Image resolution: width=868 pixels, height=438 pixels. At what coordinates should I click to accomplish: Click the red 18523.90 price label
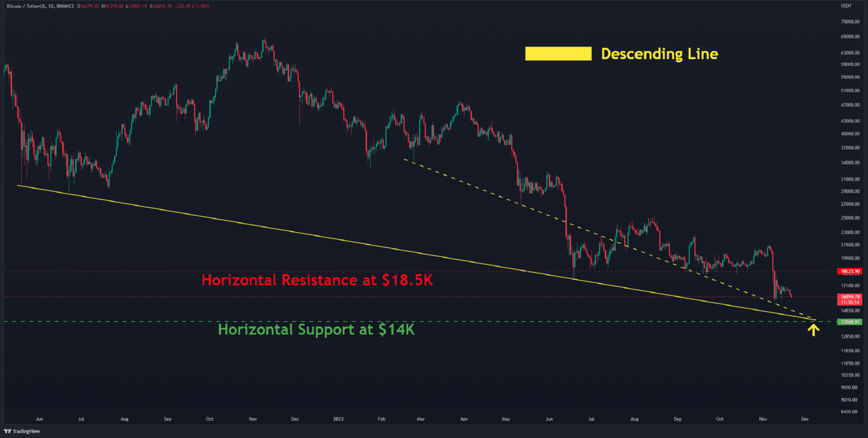tap(850, 271)
